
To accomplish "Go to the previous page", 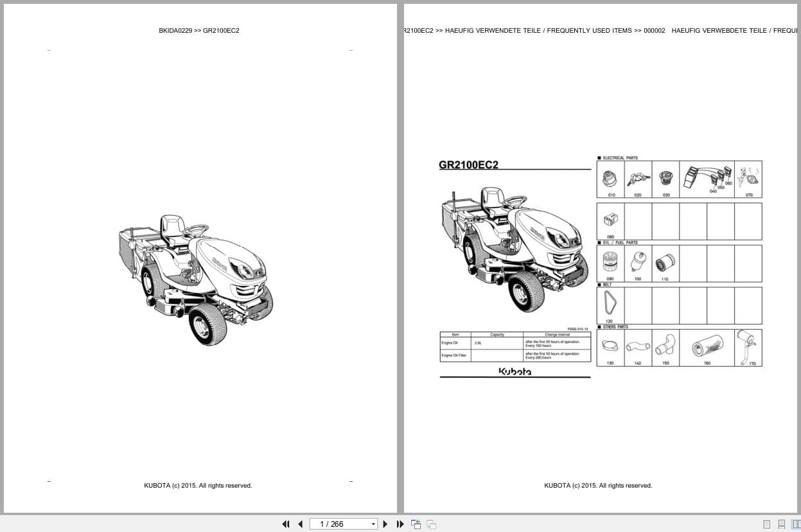I will tap(300, 524).
